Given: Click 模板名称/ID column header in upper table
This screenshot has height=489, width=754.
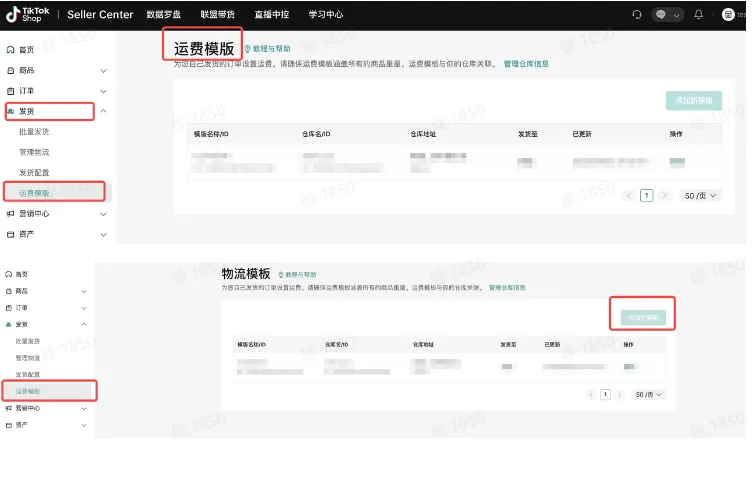Looking at the screenshot, I should tap(211, 134).
